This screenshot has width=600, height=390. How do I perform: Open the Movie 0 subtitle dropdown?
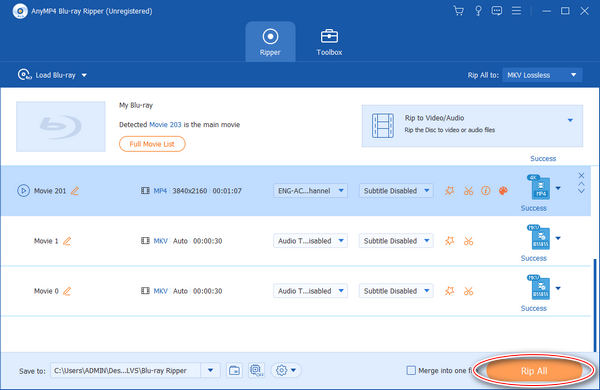[x=396, y=291]
